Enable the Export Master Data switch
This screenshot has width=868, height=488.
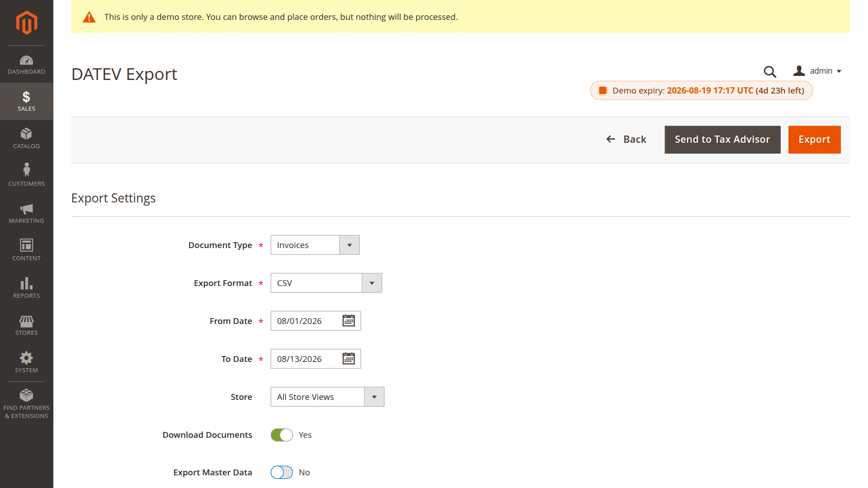[282, 472]
